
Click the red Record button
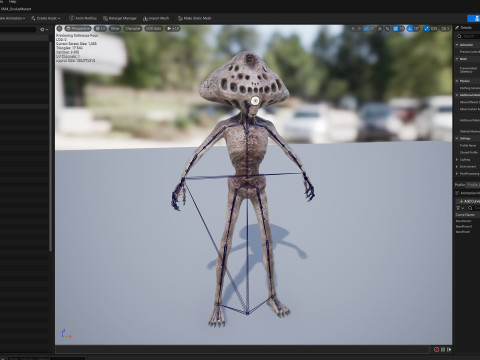(436, 349)
